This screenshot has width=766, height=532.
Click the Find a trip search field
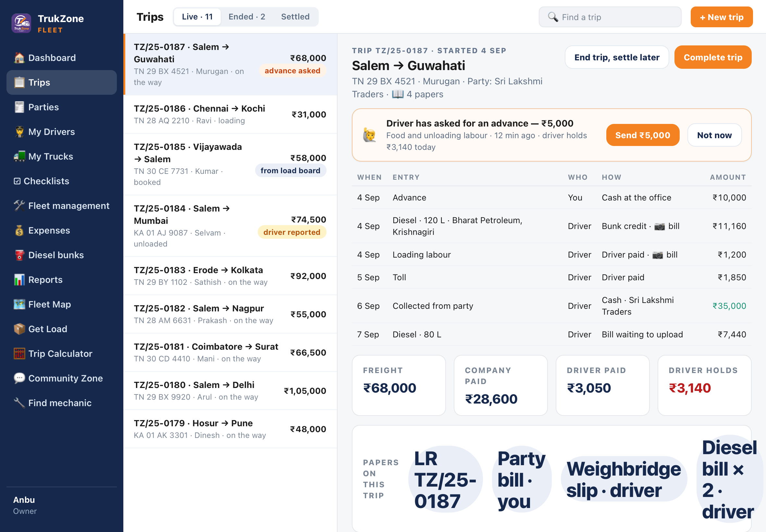tap(610, 17)
